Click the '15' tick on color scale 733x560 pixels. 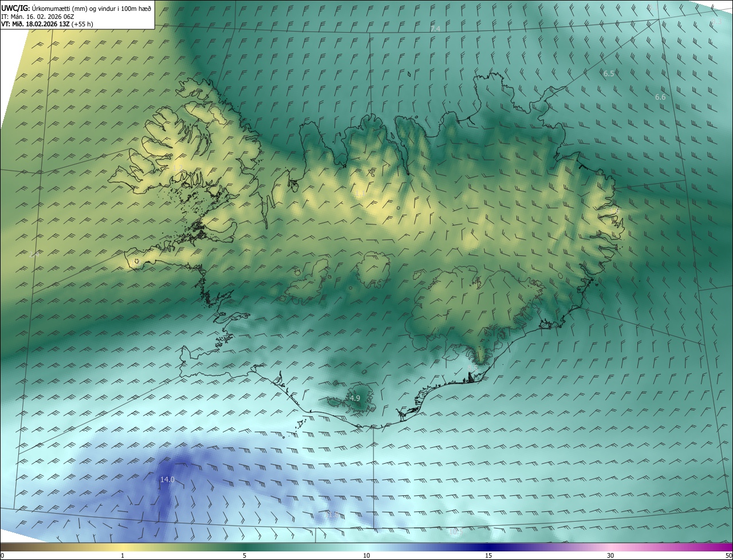point(488,555)
